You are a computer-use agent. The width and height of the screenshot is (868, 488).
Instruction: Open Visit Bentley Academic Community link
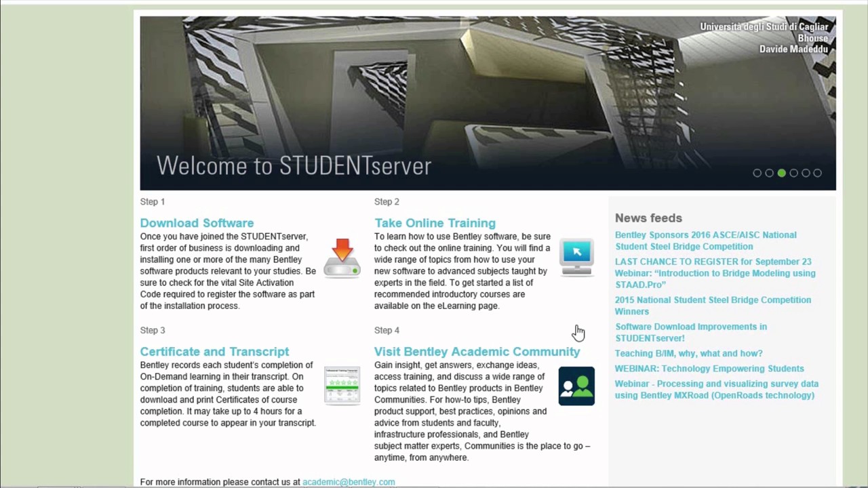[477, 352]
